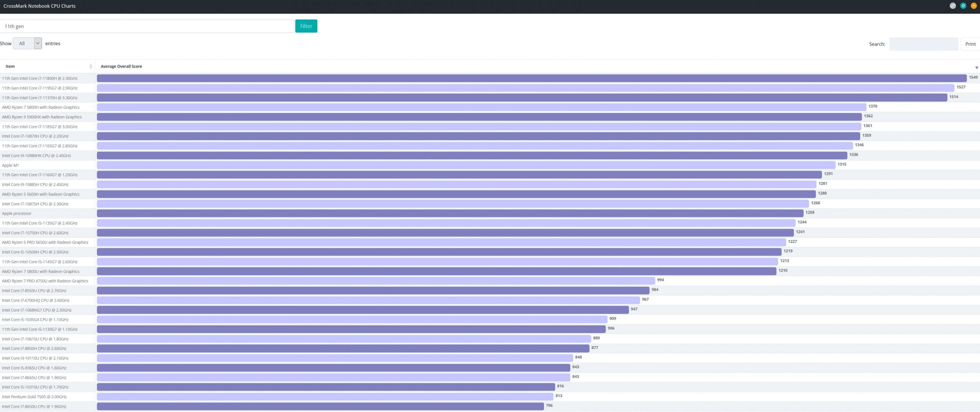Viewport: 980px width, 412px height.
Task: Click the i7-8559U score bar
Action: pyautogui.click(x=373, y=291)
